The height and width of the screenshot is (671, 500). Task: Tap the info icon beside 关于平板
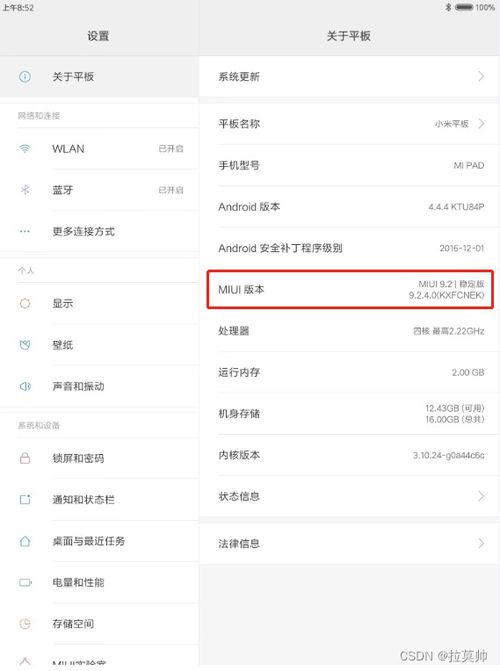click(25, 77)
